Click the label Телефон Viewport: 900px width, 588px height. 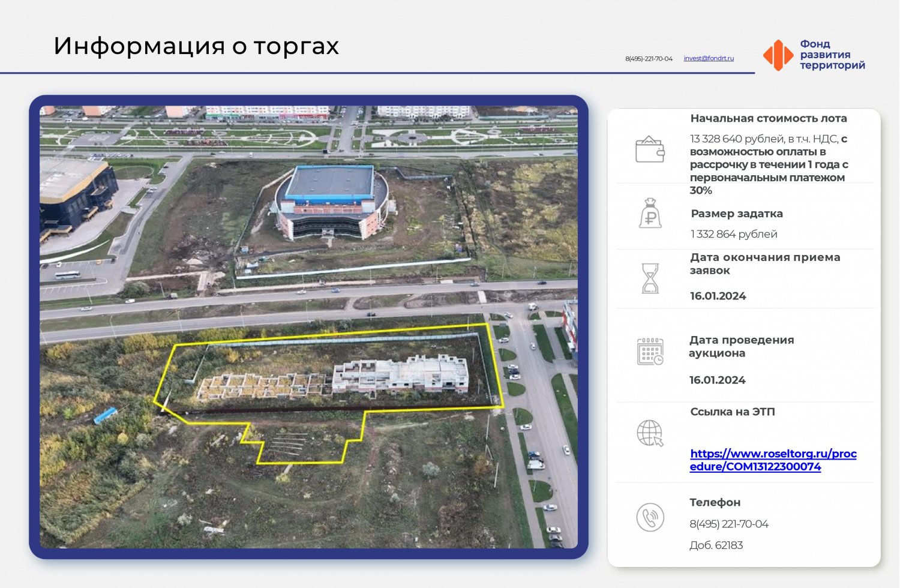pos(715,503)
